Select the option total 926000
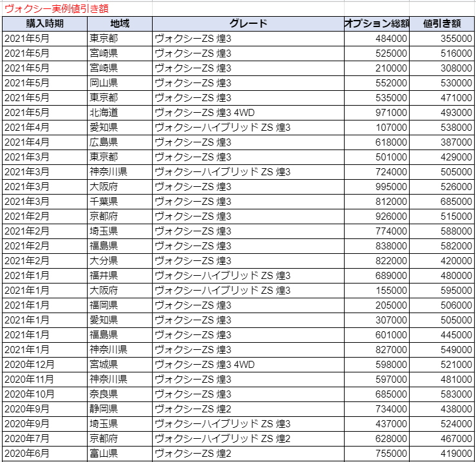 point(377,217)
